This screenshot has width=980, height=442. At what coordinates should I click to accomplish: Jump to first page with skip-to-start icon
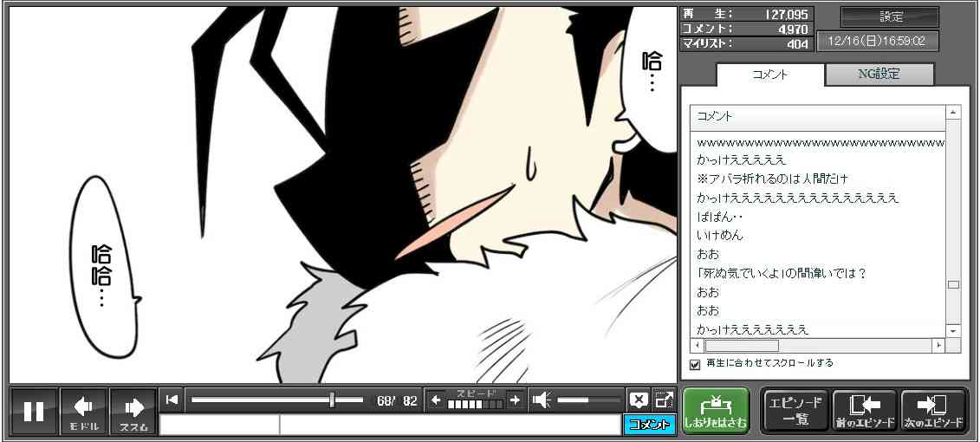click(x=172, y=400)
